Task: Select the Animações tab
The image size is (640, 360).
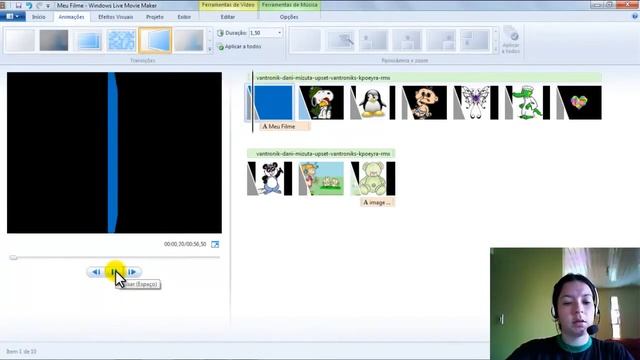Action: click(x=71, y=17)
